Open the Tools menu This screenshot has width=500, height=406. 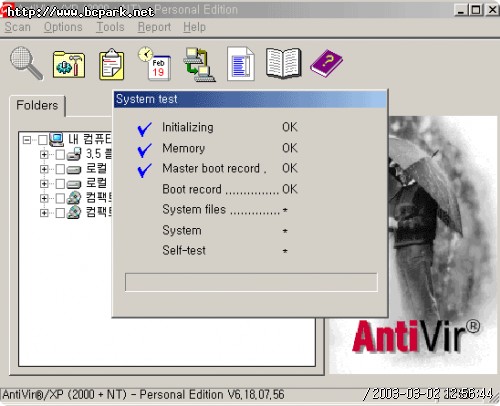point(110,27)
